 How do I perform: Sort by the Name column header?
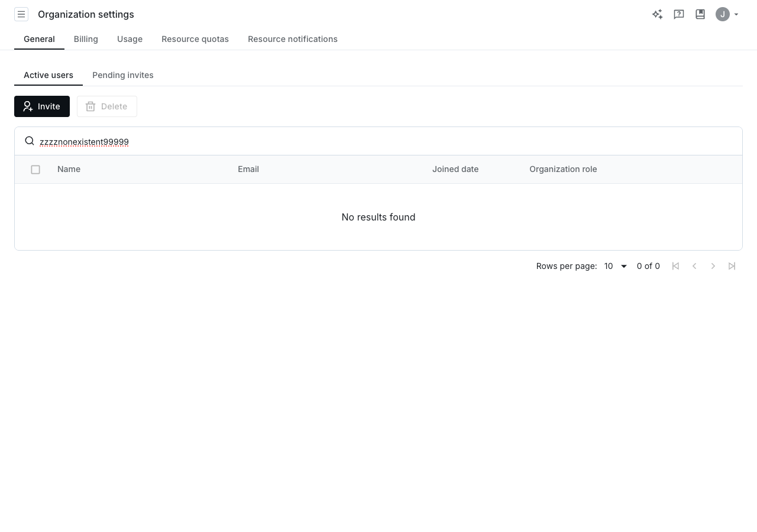tap(69, 169)
